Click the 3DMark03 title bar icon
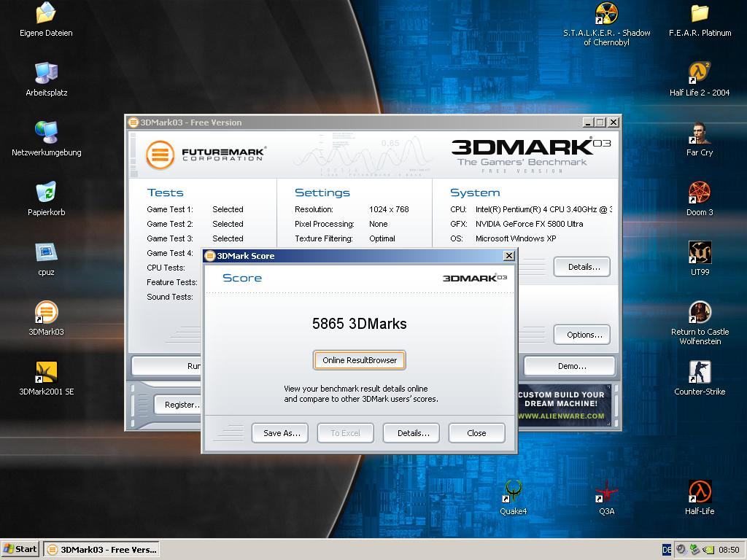This screenshot has height=560, width=747. coord(133,122)
